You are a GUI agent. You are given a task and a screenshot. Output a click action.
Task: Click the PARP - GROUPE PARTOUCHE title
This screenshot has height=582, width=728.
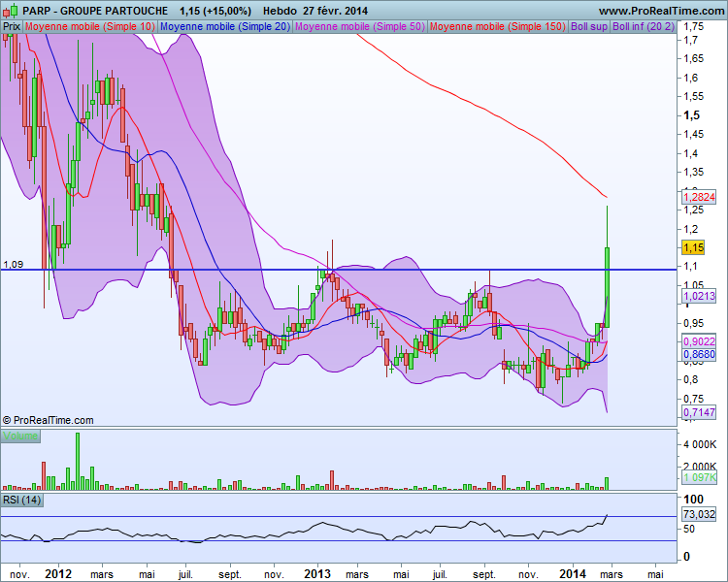tap(95, 11)
